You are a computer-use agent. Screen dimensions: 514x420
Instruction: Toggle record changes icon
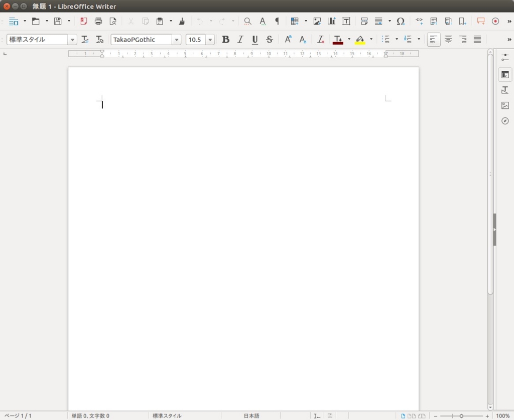click(495, 21)
